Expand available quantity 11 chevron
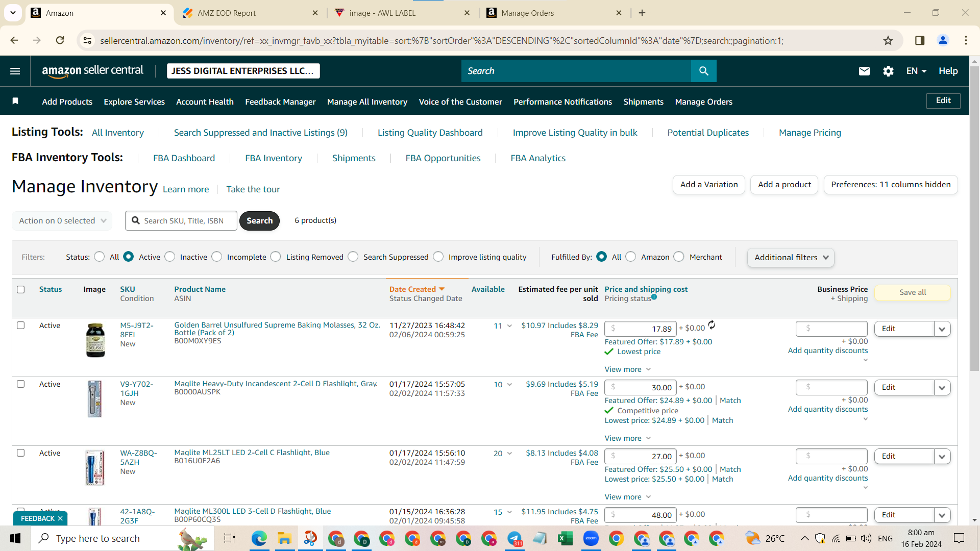This screenshot has height=551, width=980. coord(509,326)
